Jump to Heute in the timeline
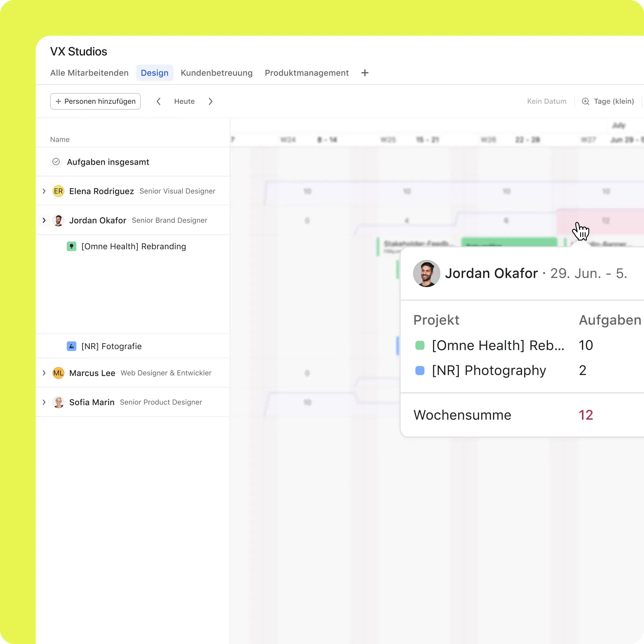Screen dimensions: 644x644 click(x=184, y=101)
